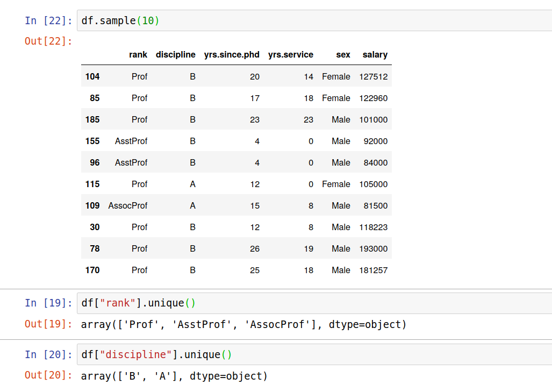Click the yrs.service column header
552x392 pixels.
coord(290,54)
